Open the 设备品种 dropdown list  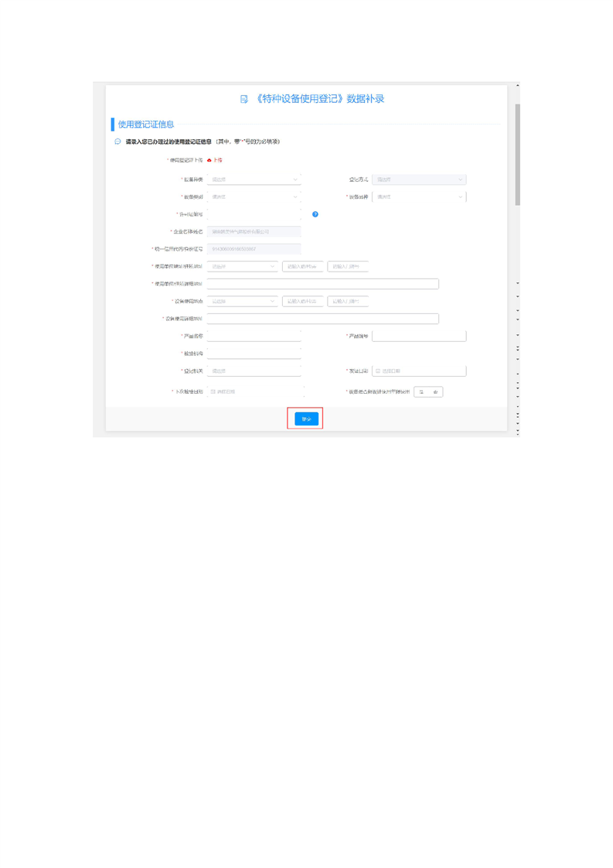pos(419,197)
